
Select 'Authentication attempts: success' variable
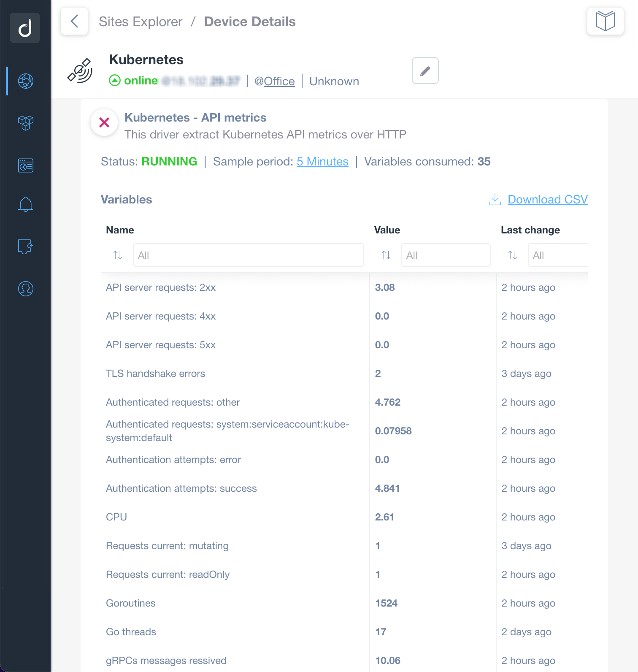(x=181, y=488)
